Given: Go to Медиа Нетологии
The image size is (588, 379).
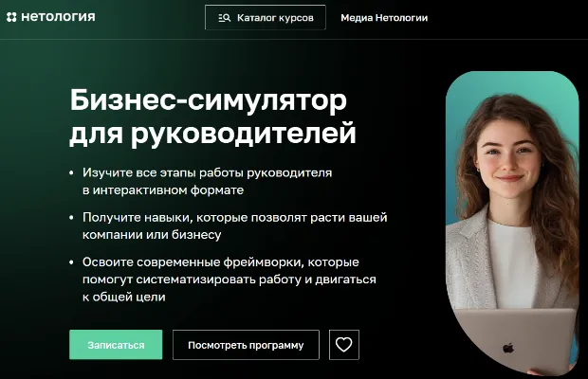Looking at the screenshot, I should 384,18.
